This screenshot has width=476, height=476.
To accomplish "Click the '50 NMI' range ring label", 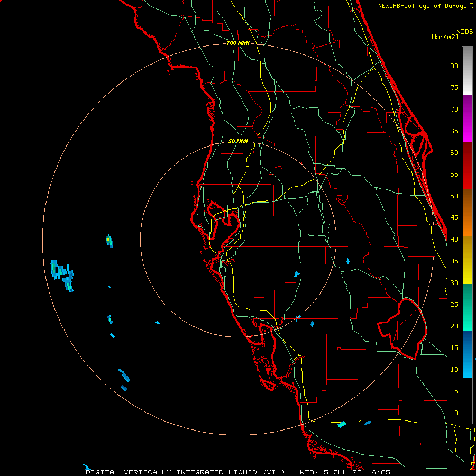I will tap(238, 141).
